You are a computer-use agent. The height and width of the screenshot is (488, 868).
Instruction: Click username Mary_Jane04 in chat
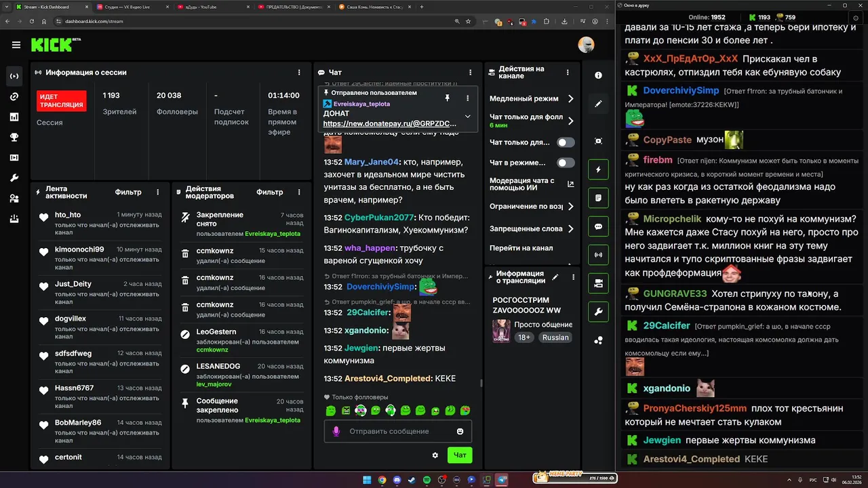pyautogui.click(x=372, y=162)
